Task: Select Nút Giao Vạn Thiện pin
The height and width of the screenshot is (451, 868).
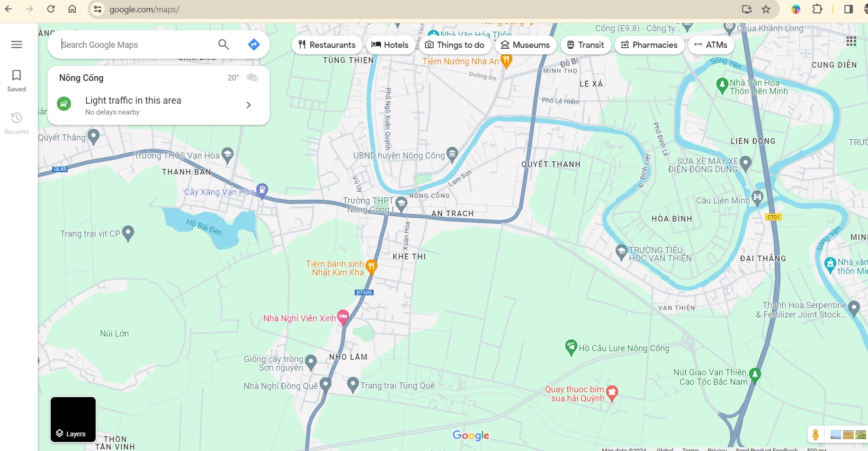Action: coord(755,376)
